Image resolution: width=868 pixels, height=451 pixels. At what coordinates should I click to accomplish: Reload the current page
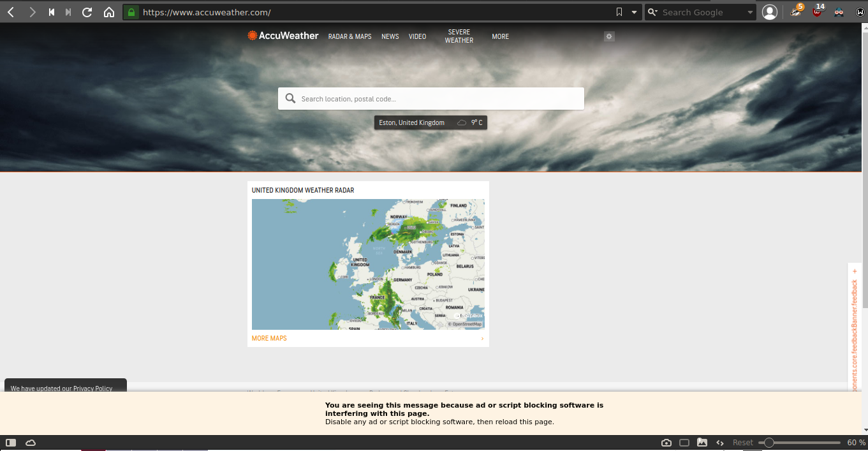pos(87,12)
